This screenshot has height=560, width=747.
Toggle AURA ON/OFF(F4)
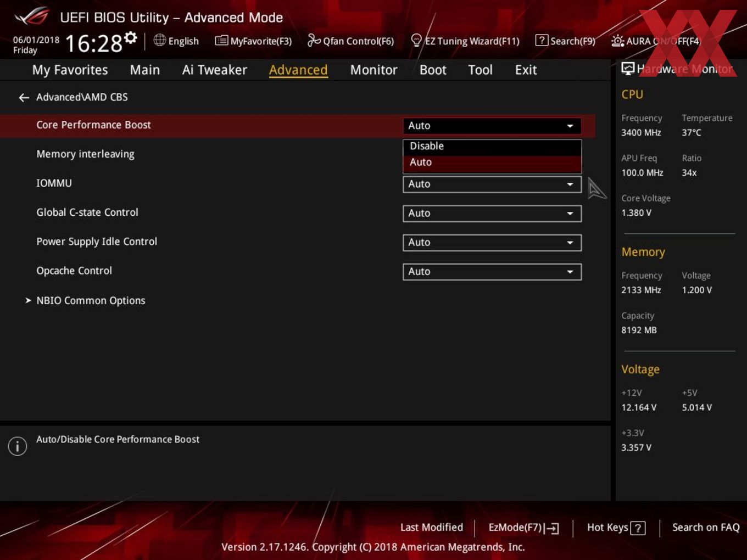[656, 41]
